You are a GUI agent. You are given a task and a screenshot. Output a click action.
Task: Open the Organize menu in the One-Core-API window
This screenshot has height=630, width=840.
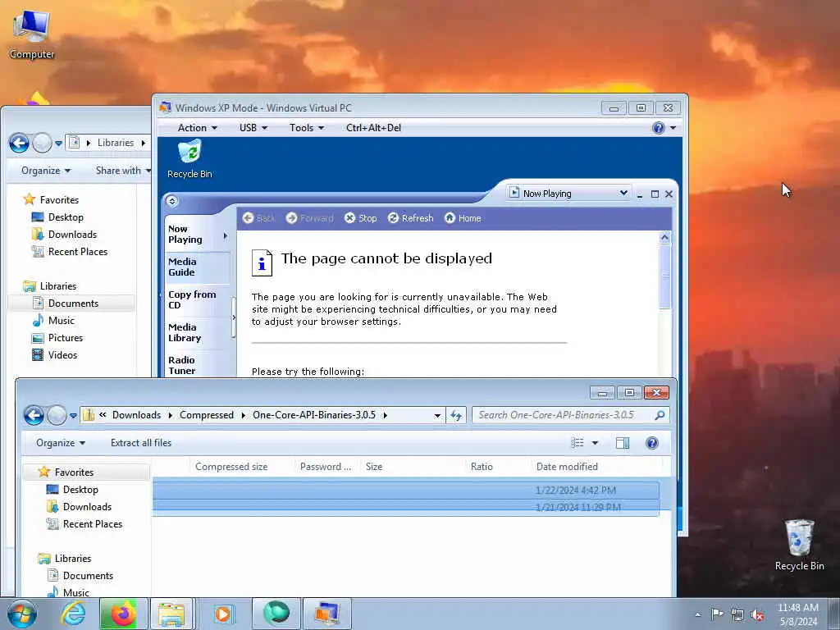coord(61,443)
